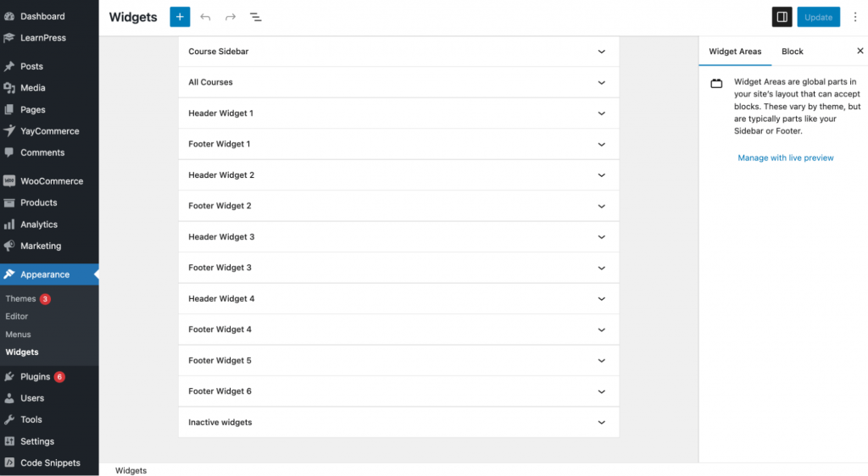
Task: Click the undo arrow in toolbar
Action: pos(205,17)
